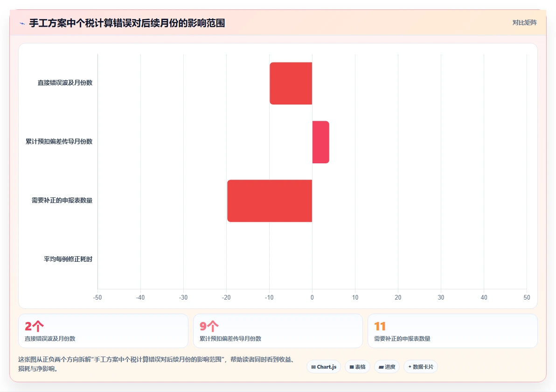Click the x-axis tick label 30
Screen dimensions: 556x392
[x=441, y=298]
